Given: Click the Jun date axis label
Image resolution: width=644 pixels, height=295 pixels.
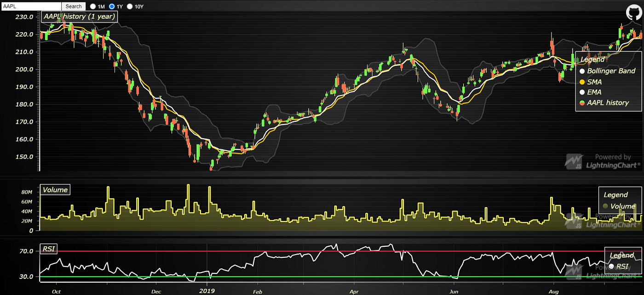Looking at the screenshot, I should pyautogui.click(x=454, y=291).
